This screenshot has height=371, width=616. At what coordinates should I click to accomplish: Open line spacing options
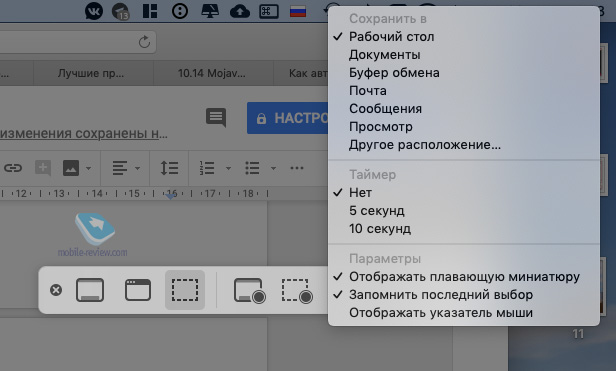click(169, 168)
